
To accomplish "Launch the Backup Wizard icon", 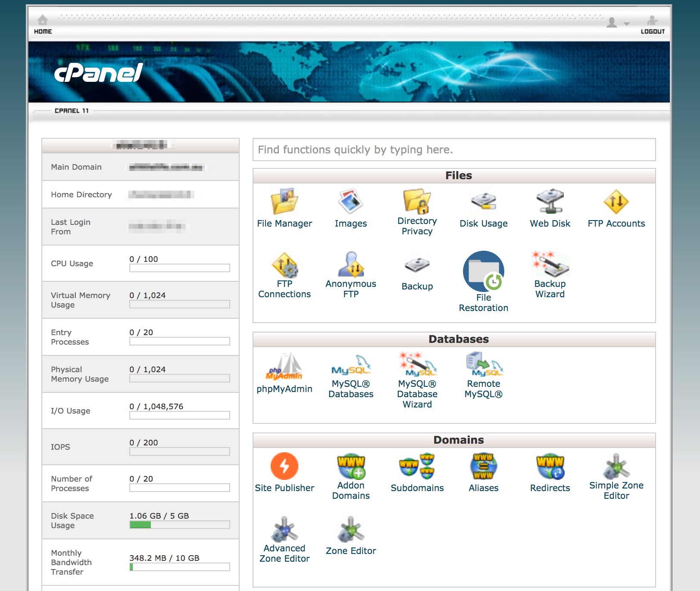I will tap(550, 264).
